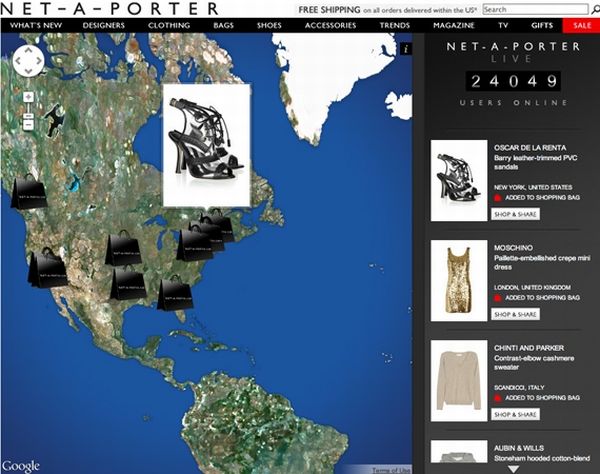This screenshot has width=600, height=474.
Task: Click 'Contrast-elbow cashmere sweater' text
Action: 534,363
